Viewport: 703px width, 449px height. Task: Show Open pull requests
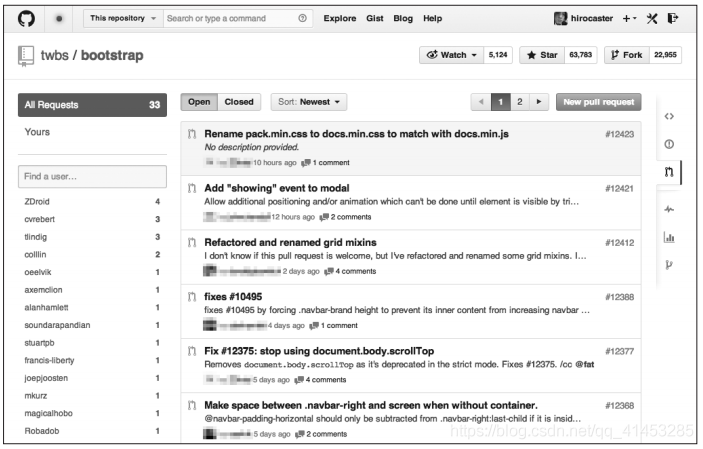199,102
